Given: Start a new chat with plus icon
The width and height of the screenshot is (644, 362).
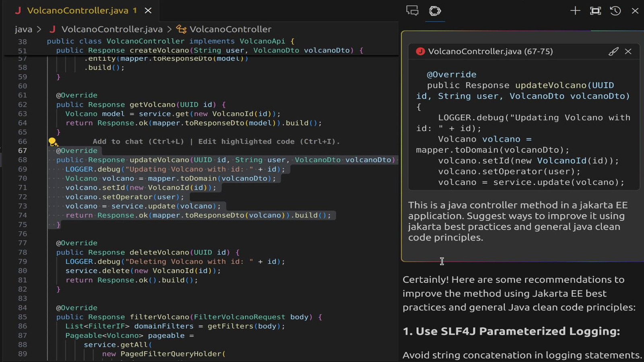Looking at the screenshot, I should [x=575, y=11].
